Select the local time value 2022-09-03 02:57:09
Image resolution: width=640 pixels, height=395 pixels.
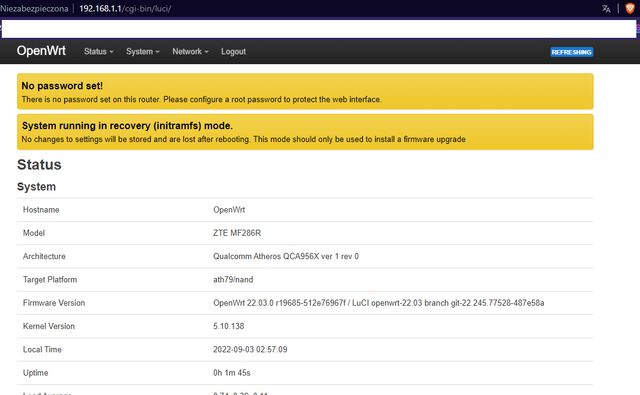250,349
